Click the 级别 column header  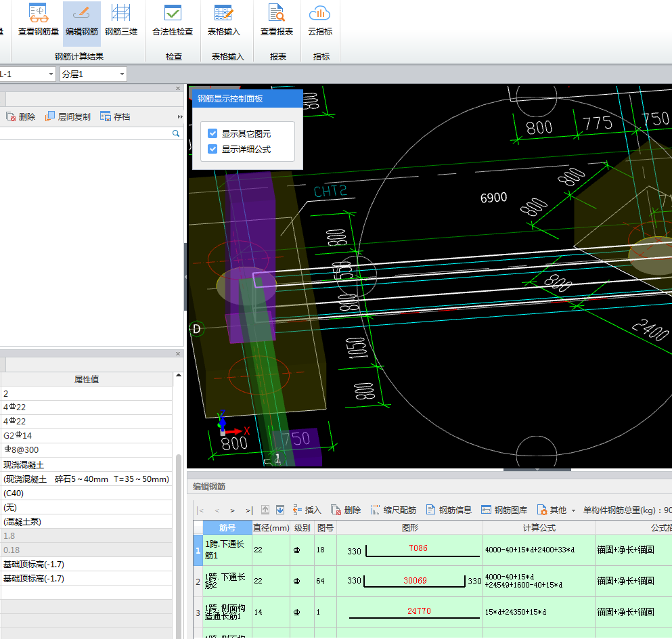coord(302,527)
